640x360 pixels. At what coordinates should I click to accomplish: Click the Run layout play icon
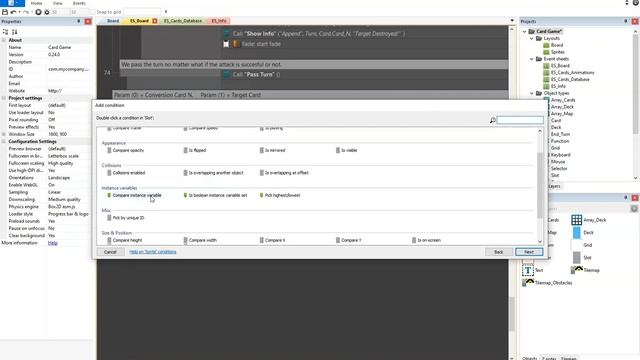[x=38, y=12]
